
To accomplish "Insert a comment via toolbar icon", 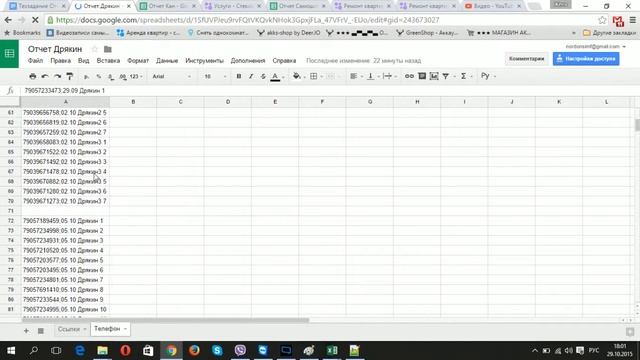I will tap(422, 76).
